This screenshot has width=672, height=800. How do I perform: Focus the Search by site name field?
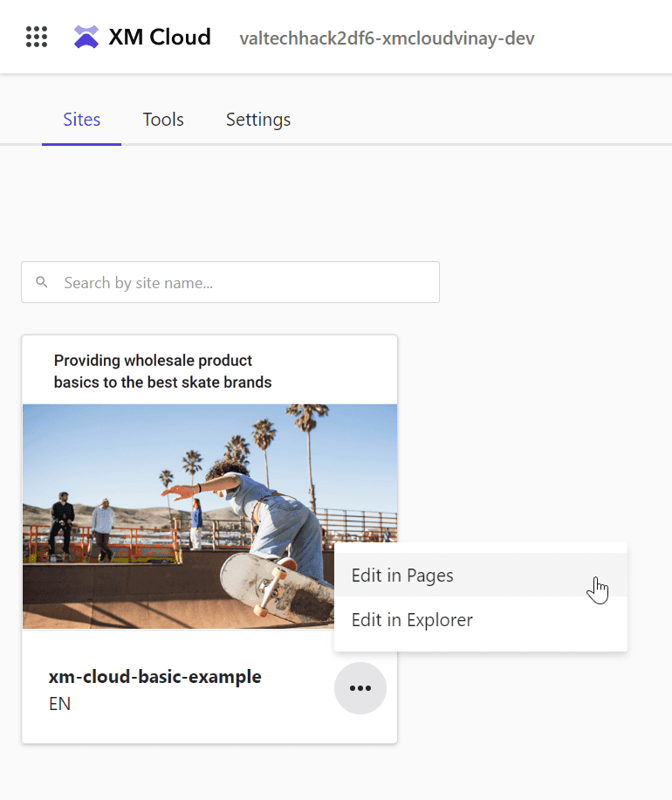pos(230,282)
